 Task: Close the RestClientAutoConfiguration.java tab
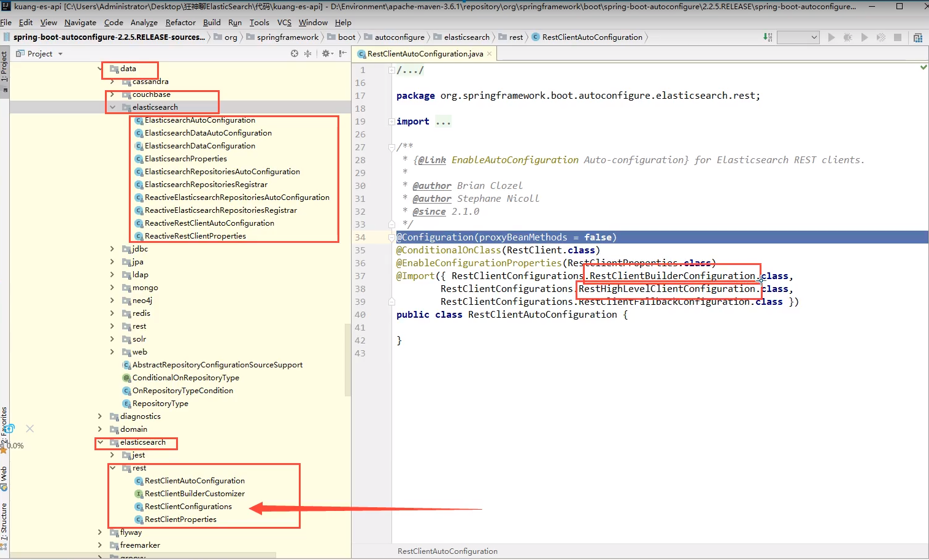click(x=489, y=54)
